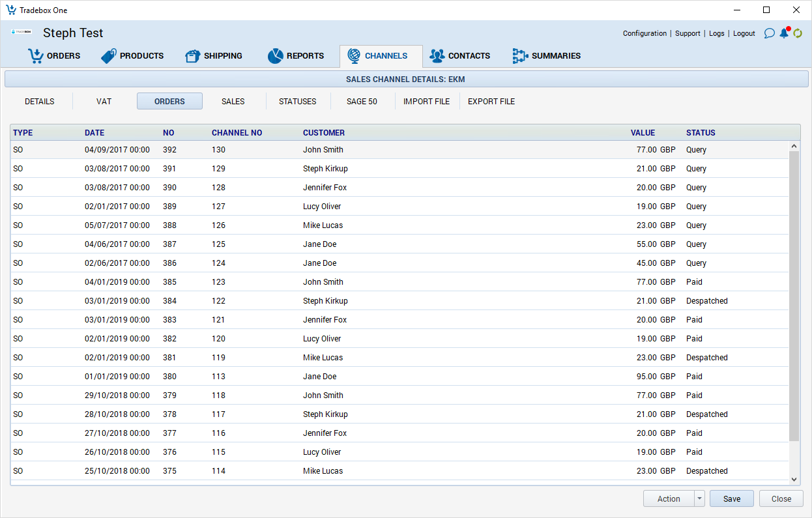
Task: Click the Orders shopping cart icon
Action: pyautogui.click(x=35, y=56)
